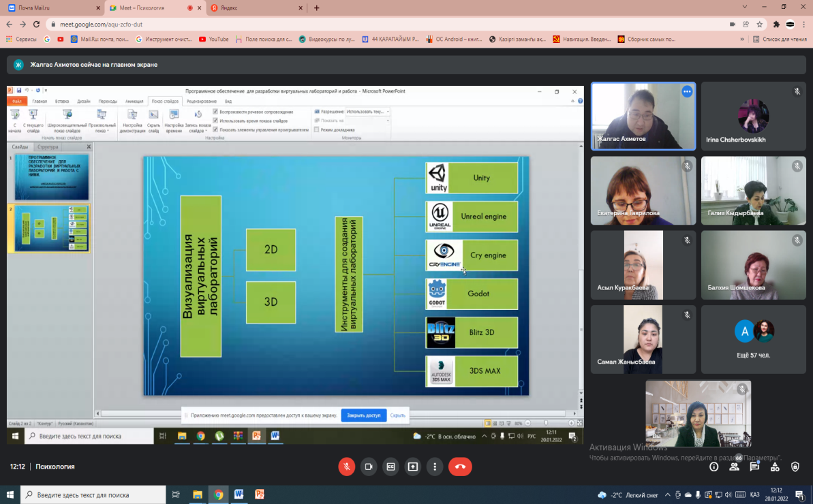Open the Meet chat panel
813x504 pixels.
point(754,467)
